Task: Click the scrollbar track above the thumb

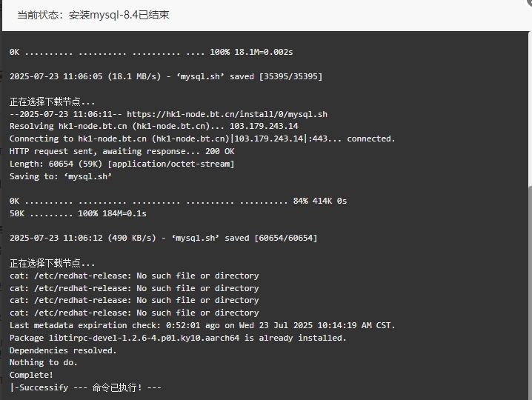Action: point(530,109)
